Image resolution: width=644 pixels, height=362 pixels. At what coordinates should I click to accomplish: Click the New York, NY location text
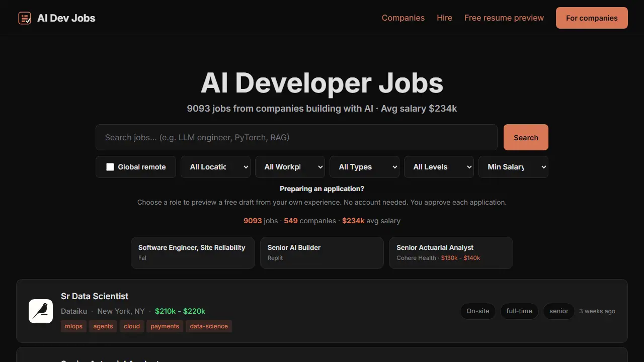click(121, 311)
